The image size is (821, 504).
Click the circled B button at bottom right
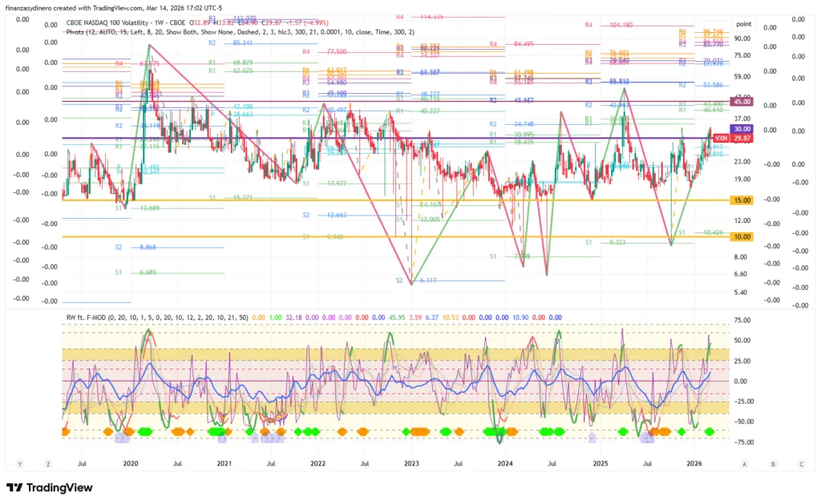[773, 464]
